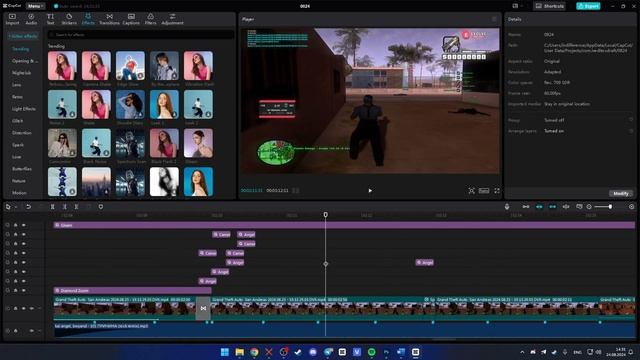Expand the Select tool mode dropdown
This screenshot has height=360, width=640.
[x=16, y=207]
